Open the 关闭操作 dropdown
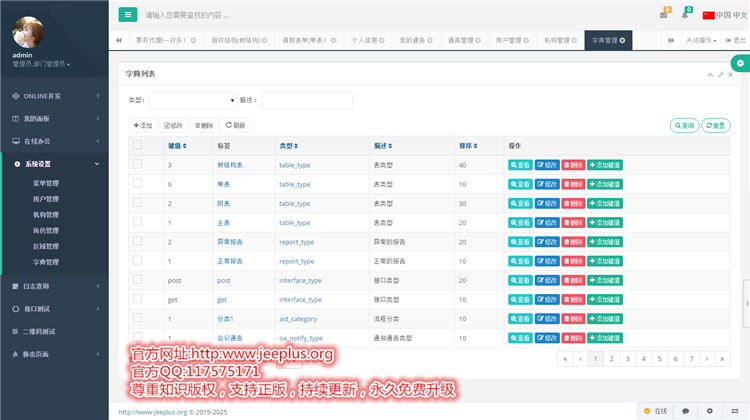 pyautogui.click(x=701, y=41)
